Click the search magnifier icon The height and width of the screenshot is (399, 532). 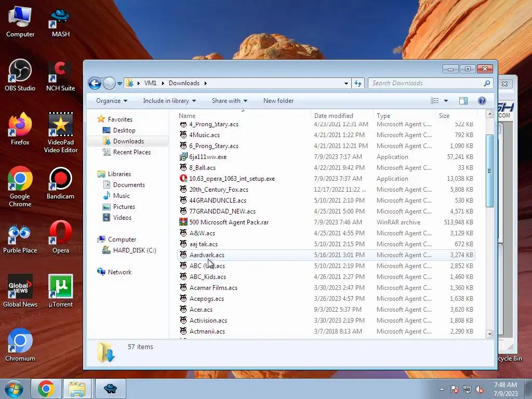pos(487,83)
